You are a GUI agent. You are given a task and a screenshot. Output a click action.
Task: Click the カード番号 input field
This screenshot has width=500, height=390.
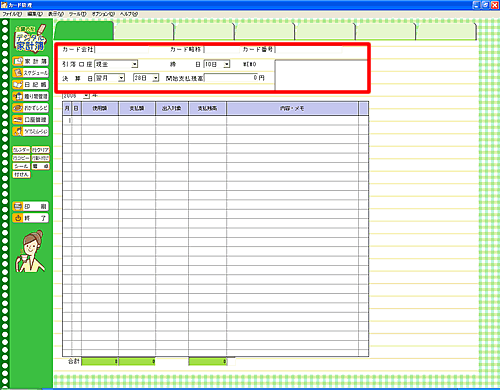tap(309, 50)
